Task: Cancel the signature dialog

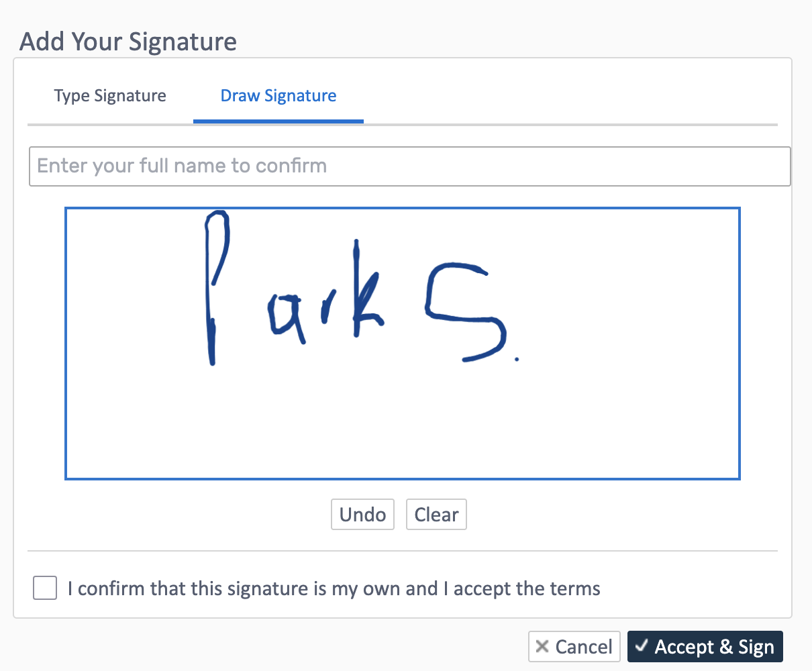Action: pos(574,646)
